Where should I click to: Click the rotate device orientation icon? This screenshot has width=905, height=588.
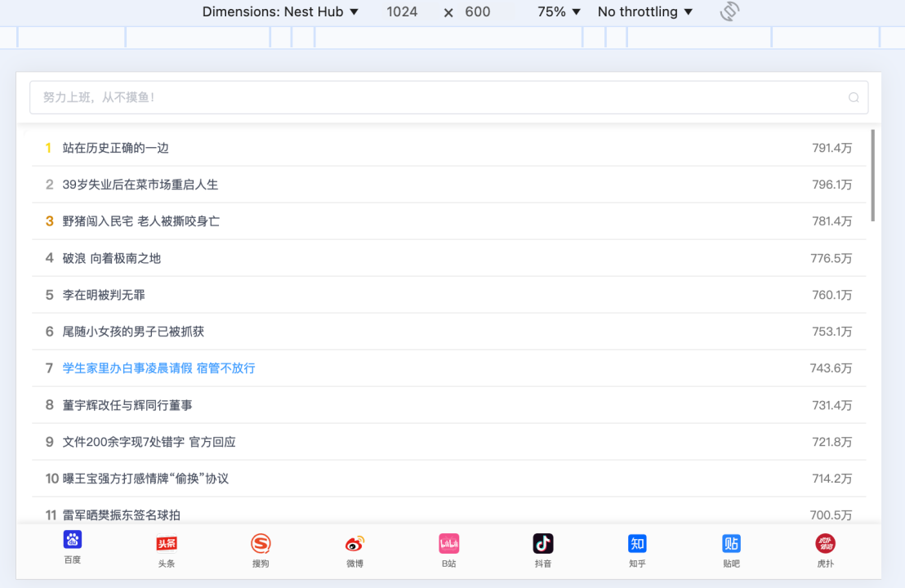click(x=729, y=11)
